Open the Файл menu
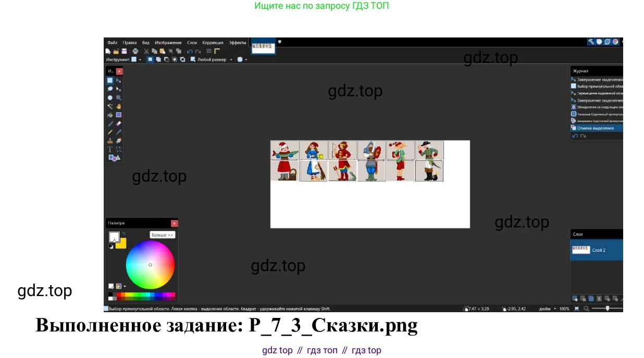The height and width of the screenshot is (358, 644). click(113, 43)
